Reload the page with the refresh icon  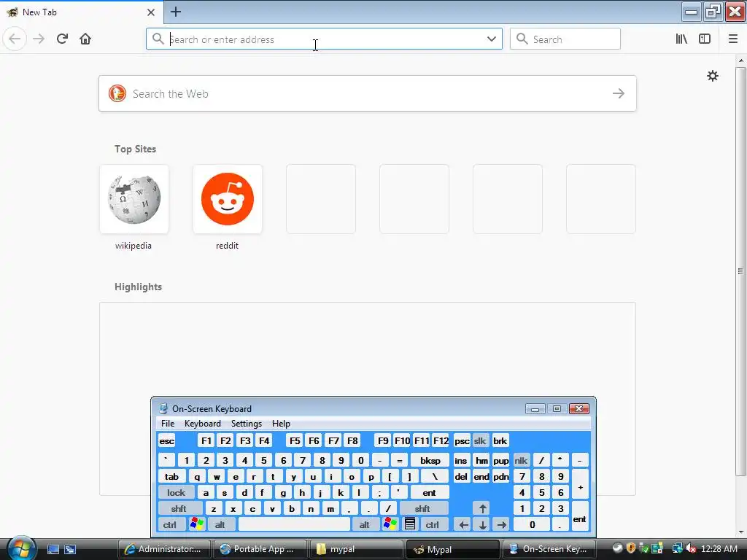tap(62, 39)
